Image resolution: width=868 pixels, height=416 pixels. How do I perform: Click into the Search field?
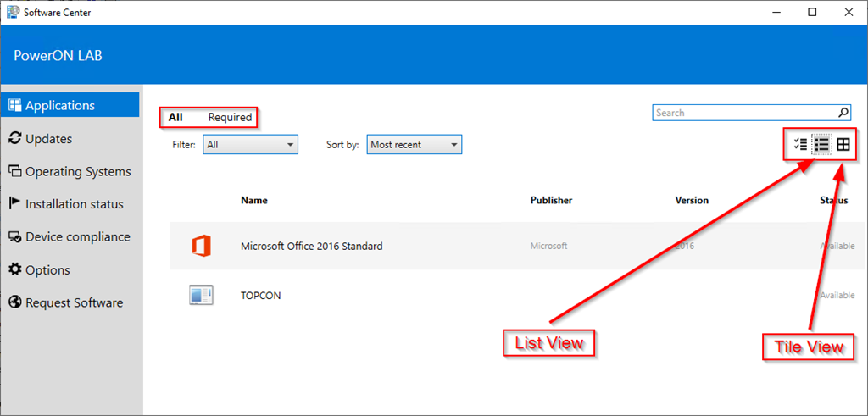[x=744, y=113]
